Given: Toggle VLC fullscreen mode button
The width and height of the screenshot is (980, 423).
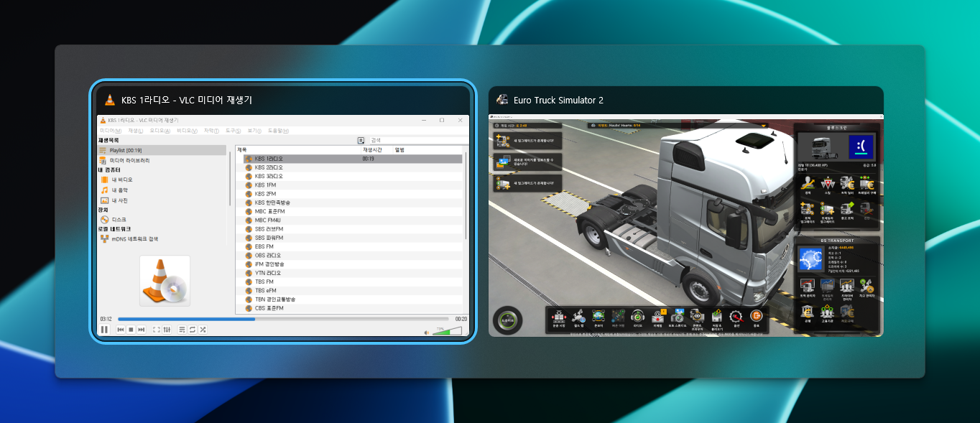Looking at the screenshot, I should [157, 330].
